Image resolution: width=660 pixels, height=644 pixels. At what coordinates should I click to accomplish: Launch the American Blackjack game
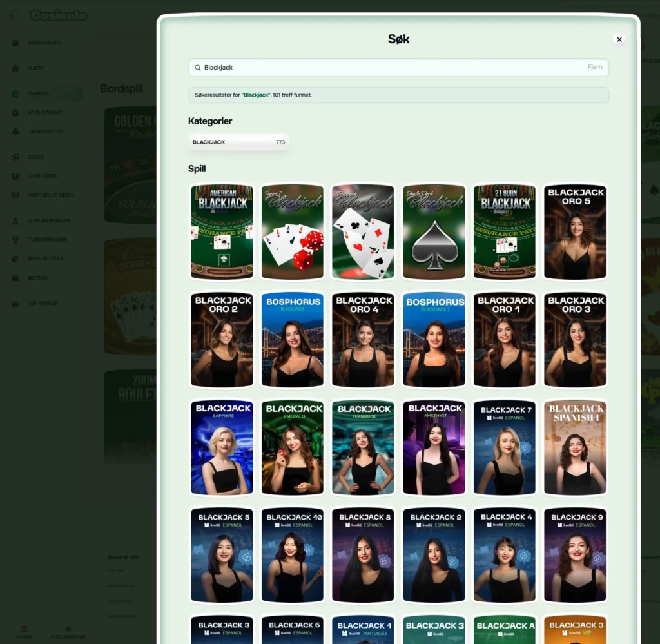(x=222, y=232)
